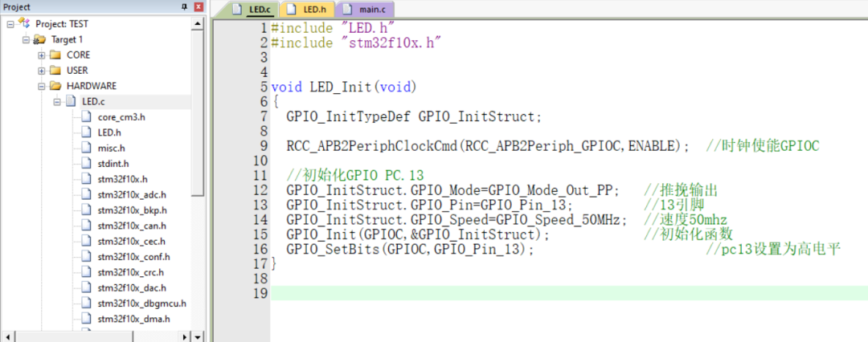Open stm32f10x_dma.h from the tree

133,319
